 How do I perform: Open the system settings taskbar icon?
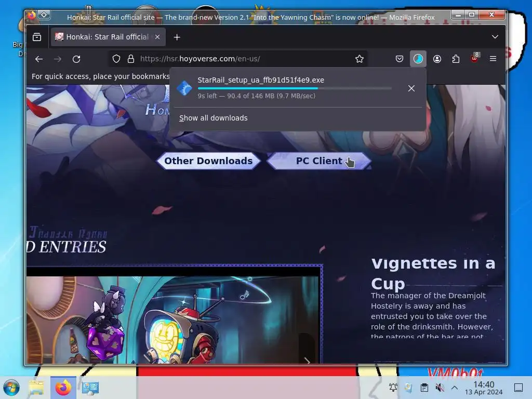coord(90,388)
